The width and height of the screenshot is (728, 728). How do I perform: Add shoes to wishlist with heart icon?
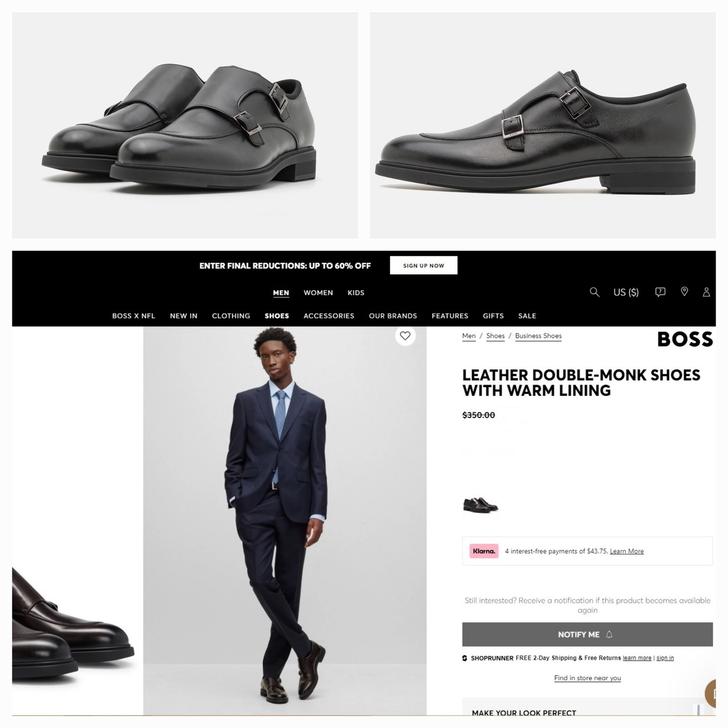[405, 336]
